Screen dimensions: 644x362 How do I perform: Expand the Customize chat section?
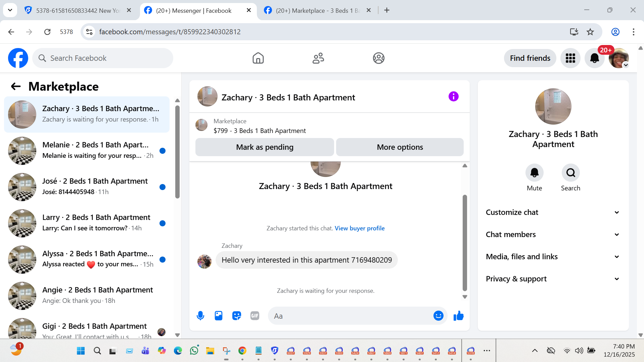553,212
